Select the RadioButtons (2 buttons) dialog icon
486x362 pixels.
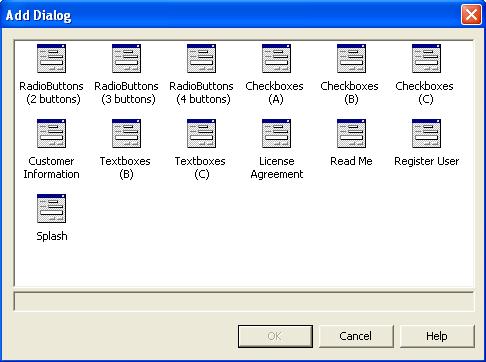click(51, 59)
